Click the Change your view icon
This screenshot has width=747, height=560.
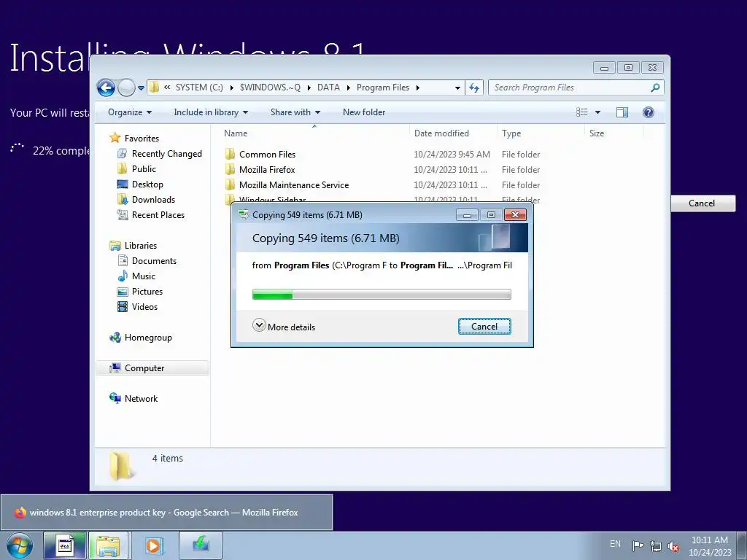[x=581, y=112]
